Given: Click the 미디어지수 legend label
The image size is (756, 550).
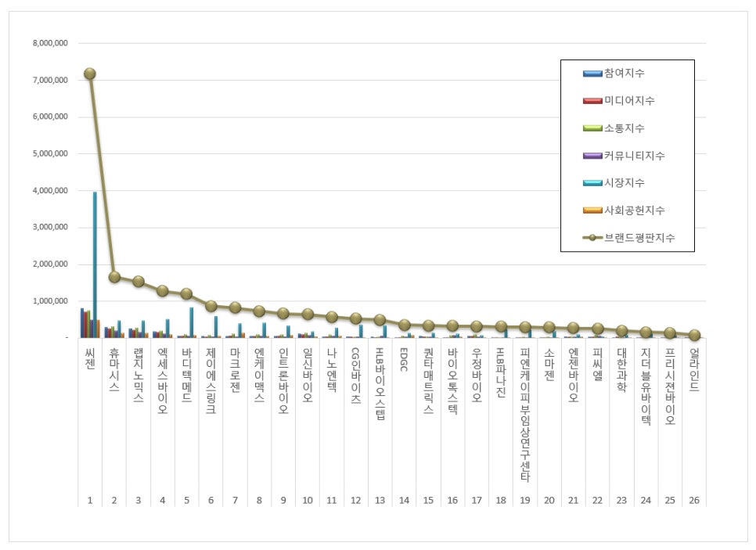Looking at the screenshot, I should click(629, 101).
